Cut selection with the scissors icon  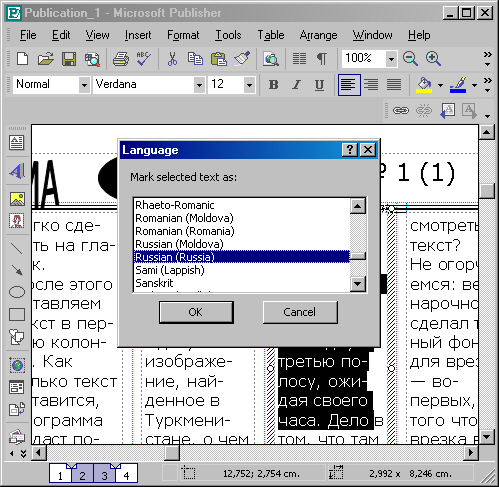172,59
